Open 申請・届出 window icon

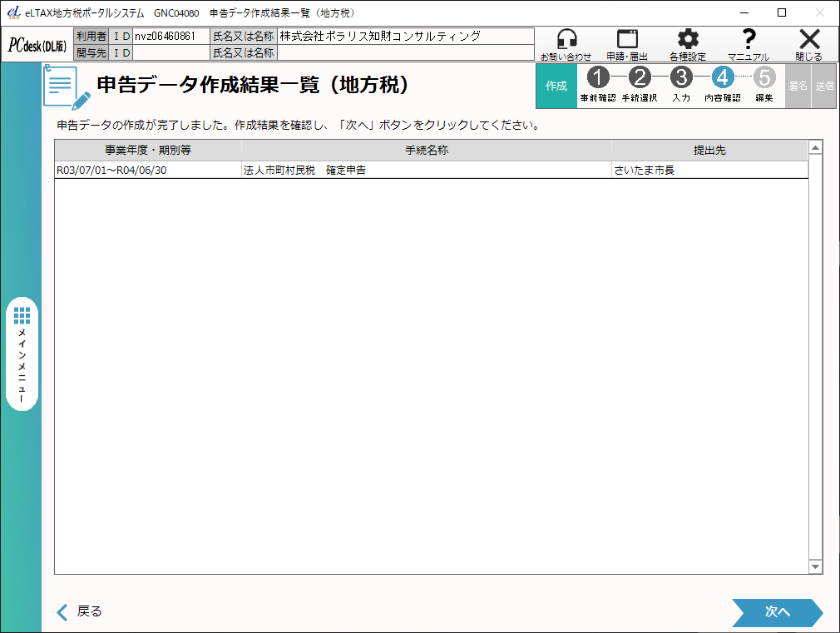627,44
